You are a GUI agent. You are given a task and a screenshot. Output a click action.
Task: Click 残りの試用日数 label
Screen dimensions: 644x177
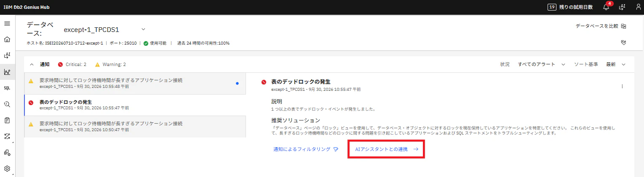pos(576,7)
